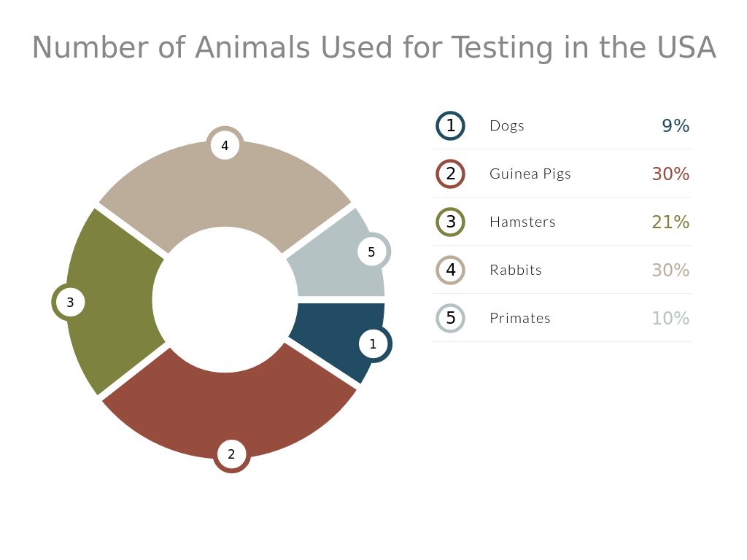The height and width of the screenshot is (560, 747).
Task: Click the number 2 marker on the donut chart
Action: [x=231, y=454]
